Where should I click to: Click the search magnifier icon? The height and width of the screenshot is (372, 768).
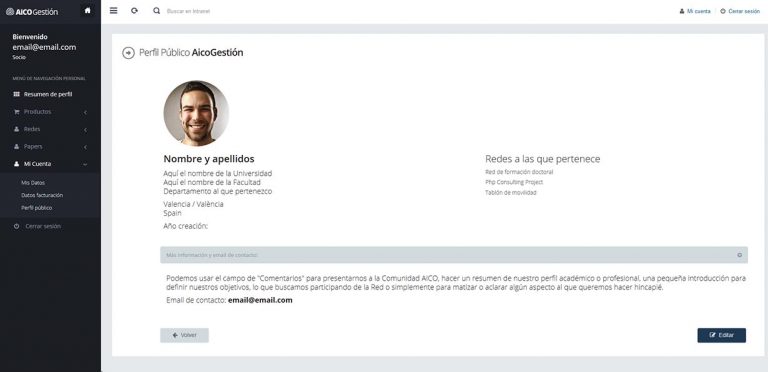point(157,11)
